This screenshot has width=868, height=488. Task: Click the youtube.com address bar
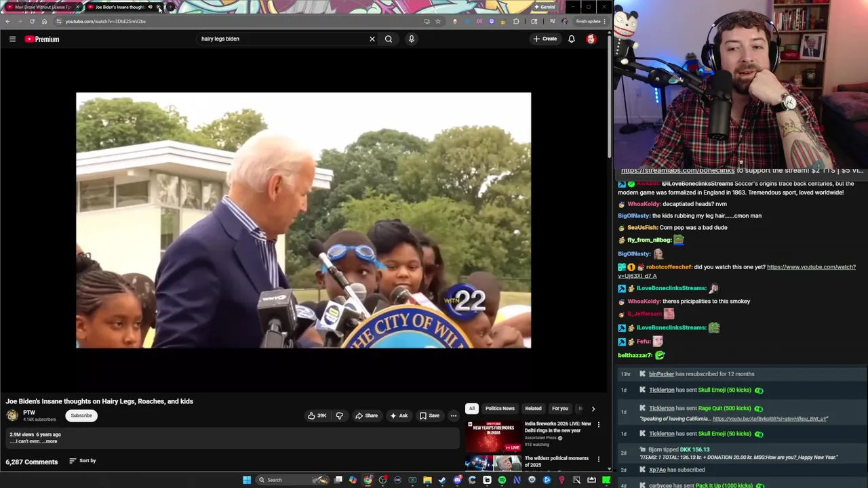[x=241, y=21]
